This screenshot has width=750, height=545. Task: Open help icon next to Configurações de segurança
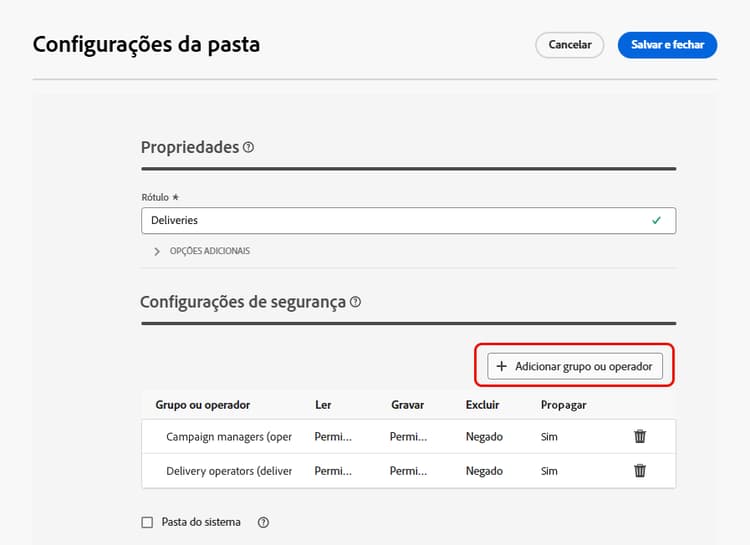pyautogui.click(x=355, y=302)
